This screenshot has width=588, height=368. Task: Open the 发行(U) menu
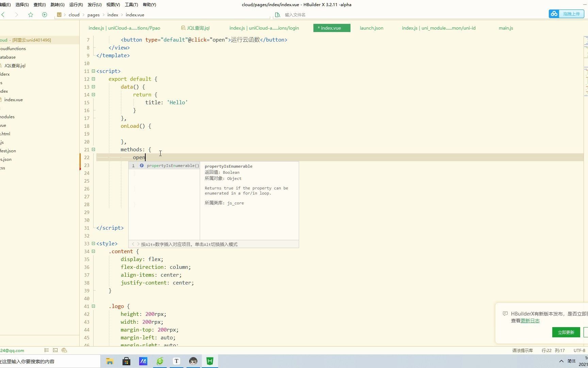(x=95, y=4)
